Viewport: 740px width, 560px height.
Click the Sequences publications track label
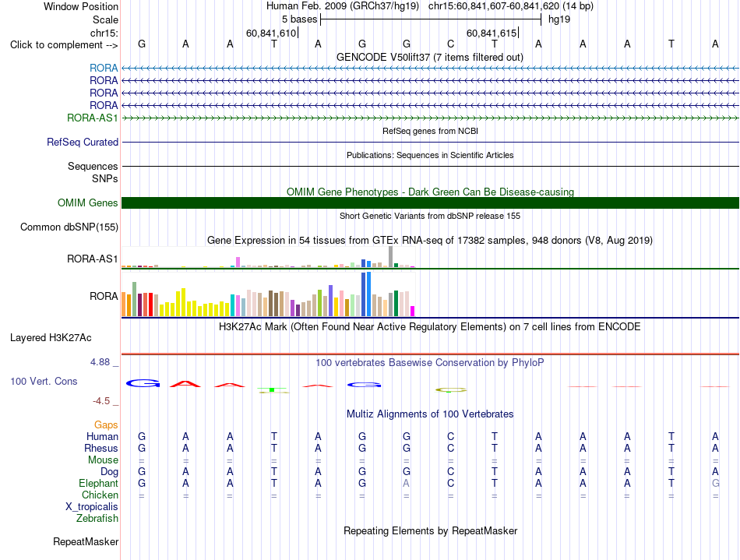tap(93, 166)
